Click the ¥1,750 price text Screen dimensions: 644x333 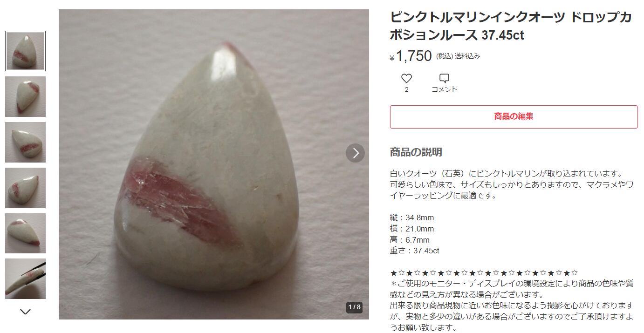point(411,56)
